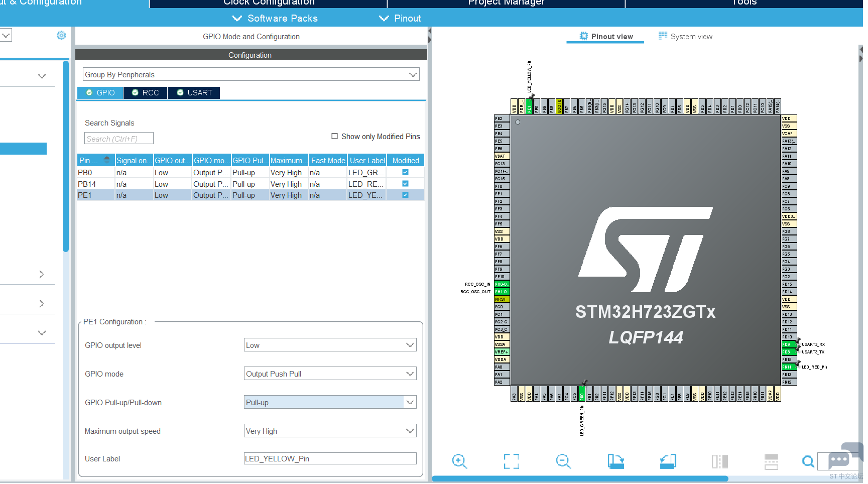
Task: Click the VREF+ pin on the chip
Action: 502,352
